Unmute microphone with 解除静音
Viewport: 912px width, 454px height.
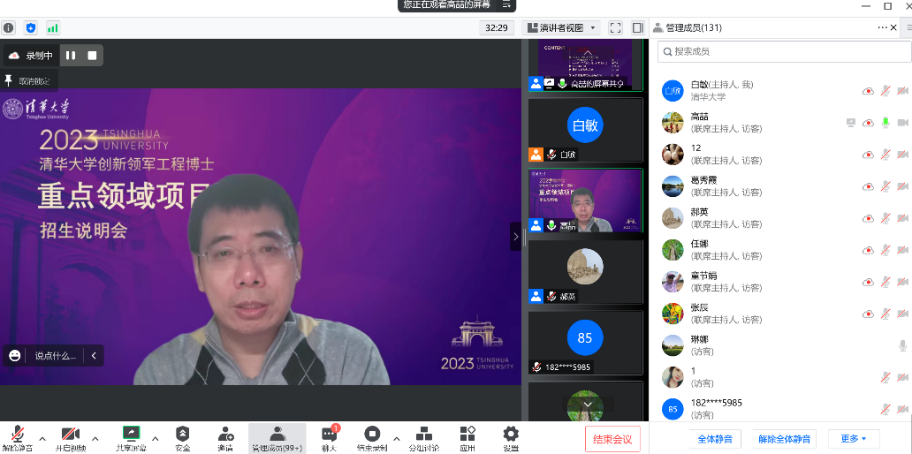(x=17, y=439)
